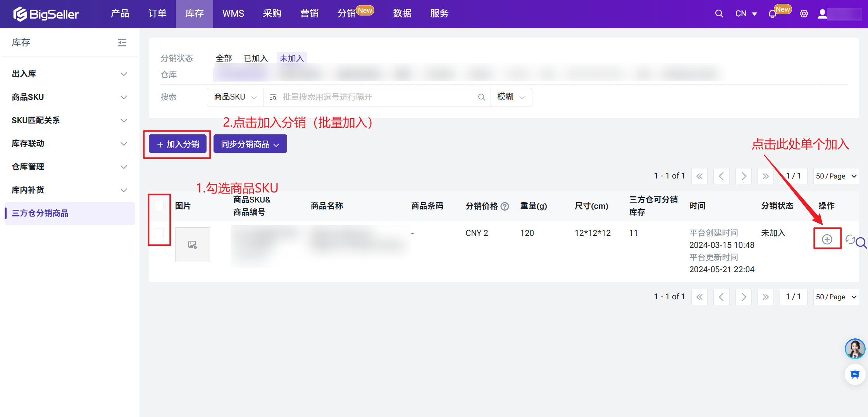Click the help icon beside 分销价格
The height and width of the screenshot is (417, 868).
505,206
